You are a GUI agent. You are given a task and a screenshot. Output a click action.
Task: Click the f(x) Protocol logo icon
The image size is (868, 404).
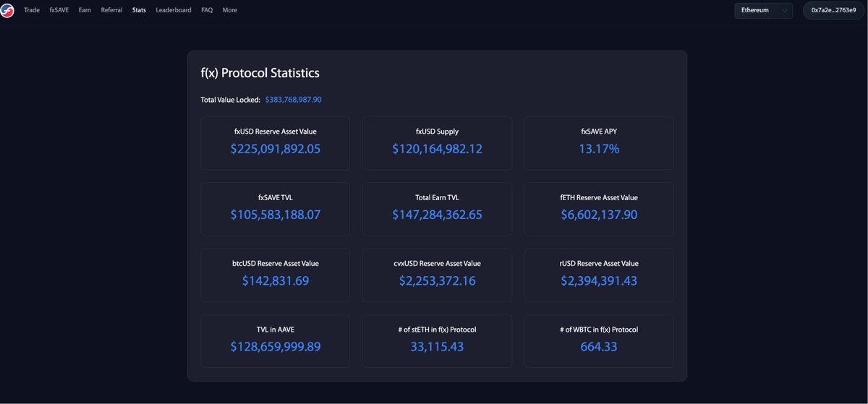[x=7, y=11]
